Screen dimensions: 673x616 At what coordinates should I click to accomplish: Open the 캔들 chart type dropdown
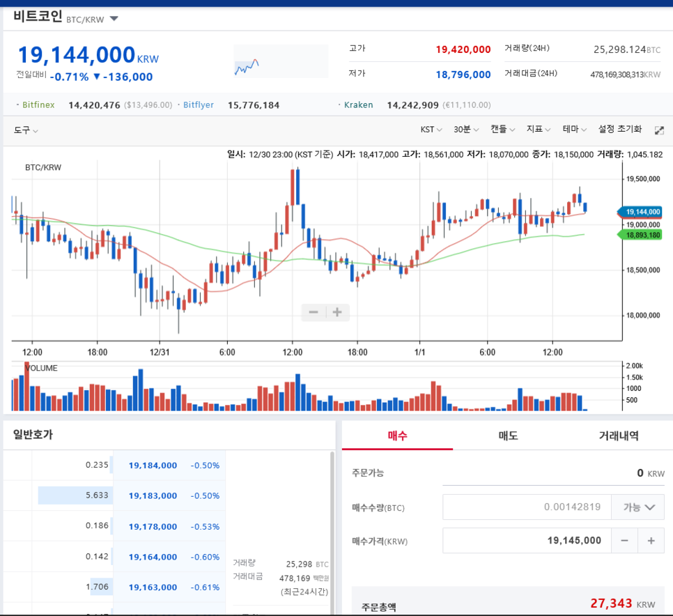coord(502,129)
